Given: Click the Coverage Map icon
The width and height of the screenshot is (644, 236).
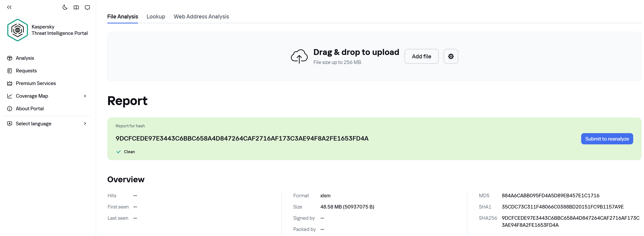Looking at the screenshot, I should 9,96.
